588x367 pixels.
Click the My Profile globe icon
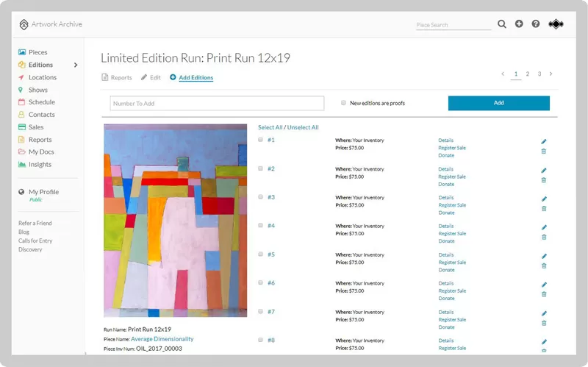click(x=21, y=192)
